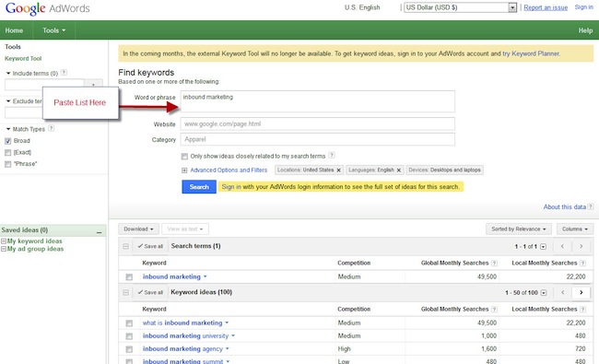Collapse the Include terms section
The image size is (599, 364).
8,73
